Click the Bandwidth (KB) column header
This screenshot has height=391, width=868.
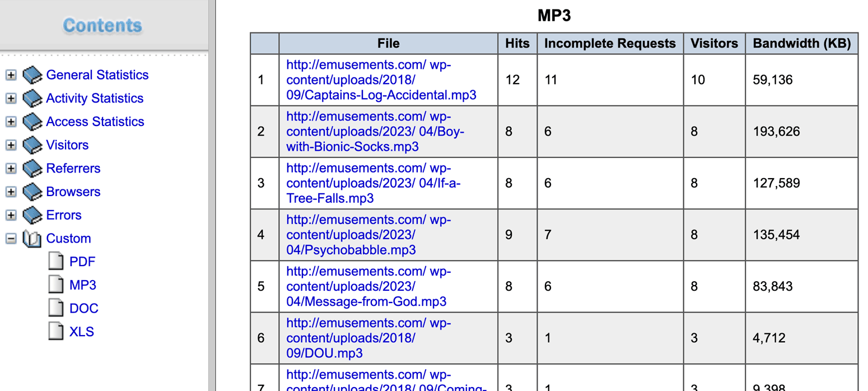[802, 43]
